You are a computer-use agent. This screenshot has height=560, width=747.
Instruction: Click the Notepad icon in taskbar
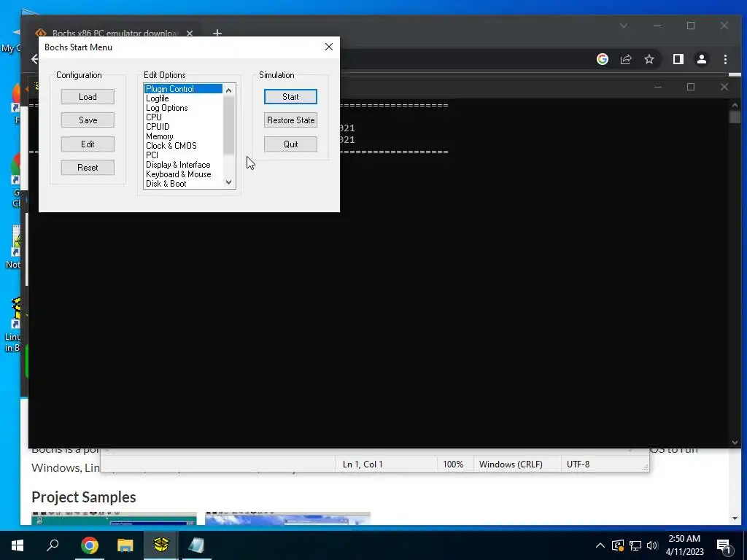pyautogui.click(x=196, y=545)
